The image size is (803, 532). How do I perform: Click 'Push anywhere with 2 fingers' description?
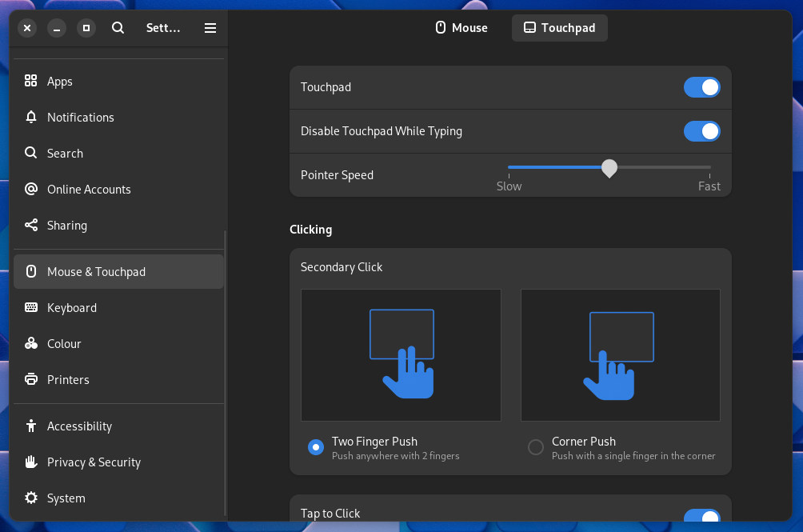click(395, 456)
